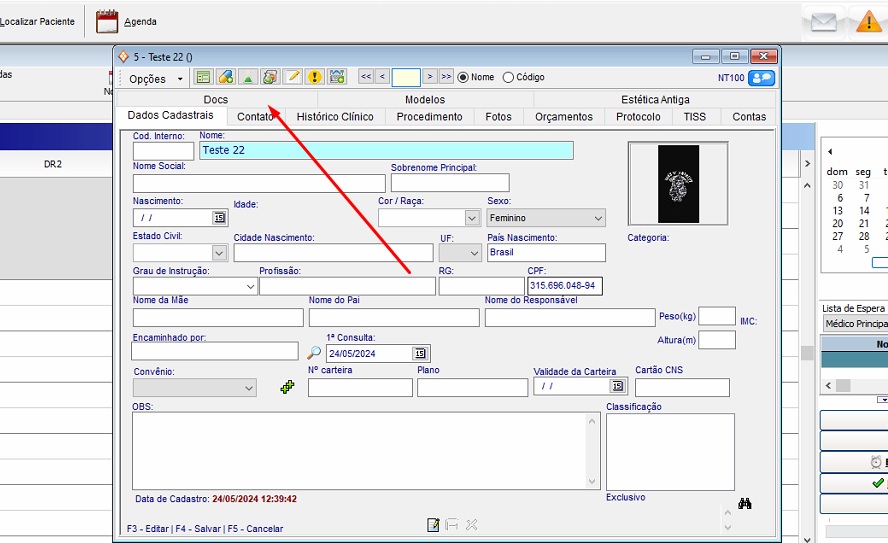Click the yellow exclamation alert toolbar icon
Screen dimensions: 888x543
coord(315,77)
